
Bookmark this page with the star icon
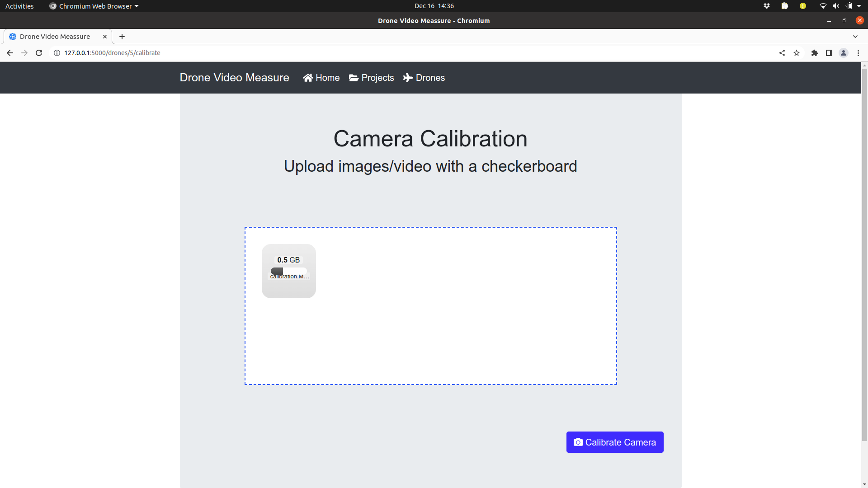coord(797,53)
